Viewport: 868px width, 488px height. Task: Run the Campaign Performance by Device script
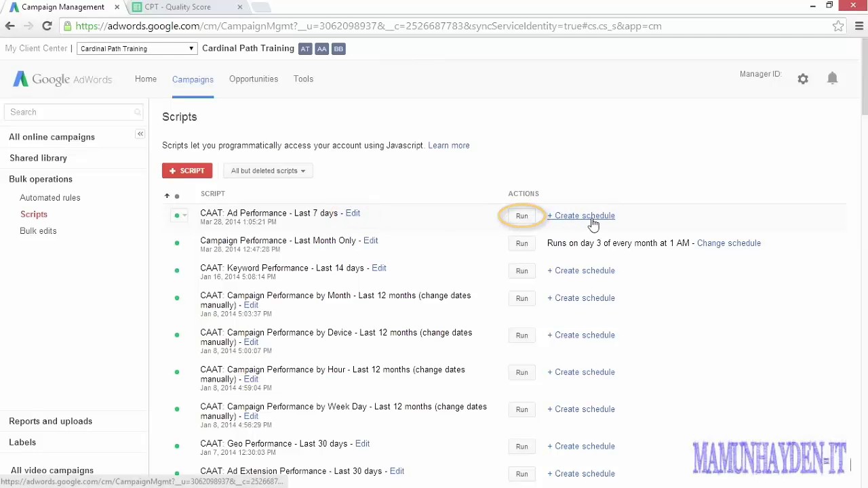(x=521, y=335)
